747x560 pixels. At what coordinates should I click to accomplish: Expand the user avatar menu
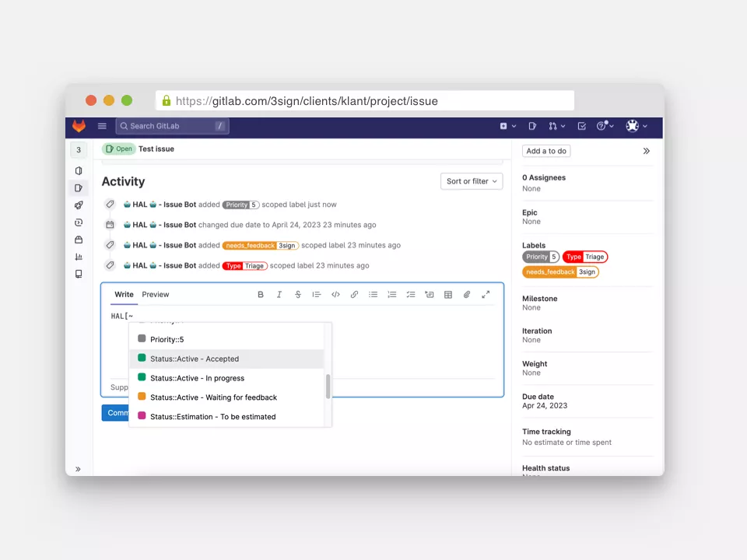(637, 126)
